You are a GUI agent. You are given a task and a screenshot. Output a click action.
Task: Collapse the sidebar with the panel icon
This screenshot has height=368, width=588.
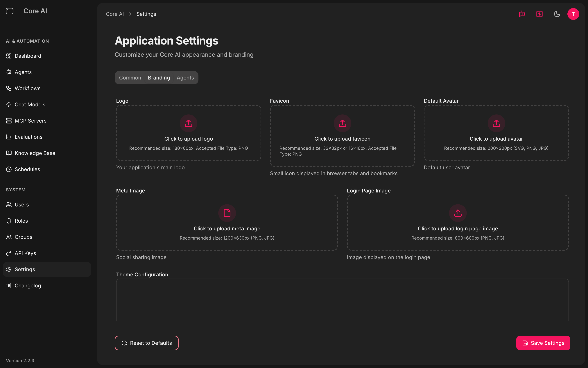10,11
